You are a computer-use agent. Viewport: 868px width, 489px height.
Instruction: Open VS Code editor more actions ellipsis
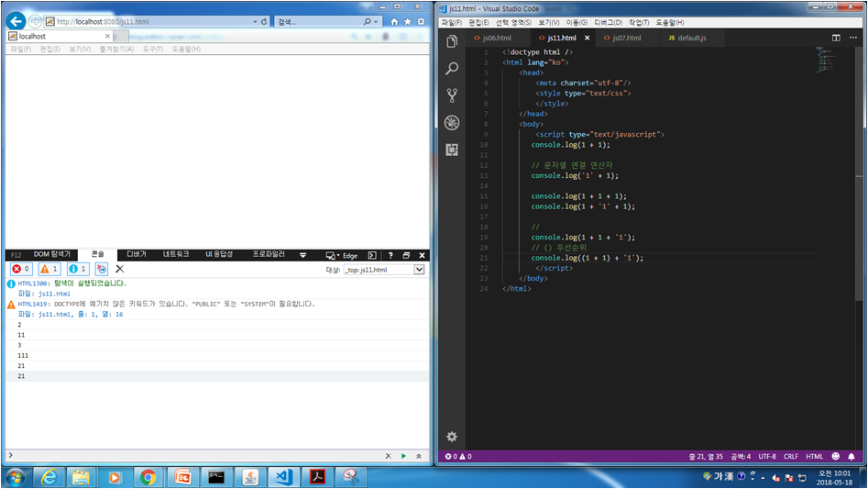point(853,38)
